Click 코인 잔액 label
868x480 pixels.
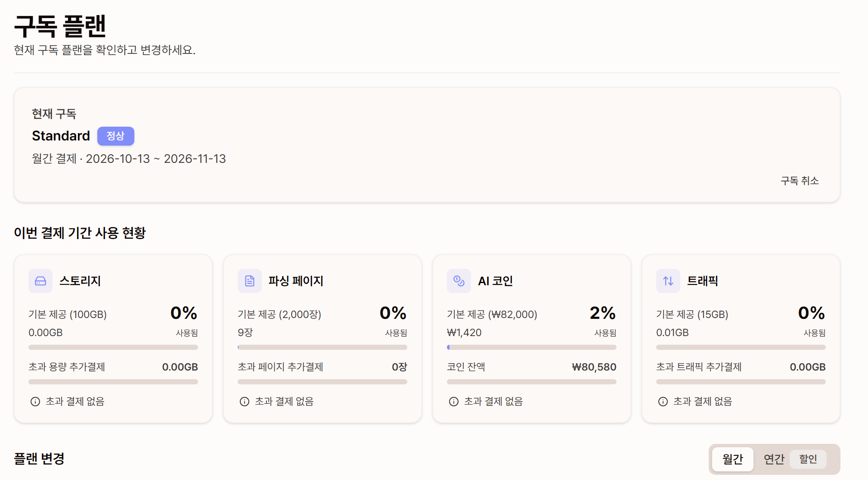point(466,367)
